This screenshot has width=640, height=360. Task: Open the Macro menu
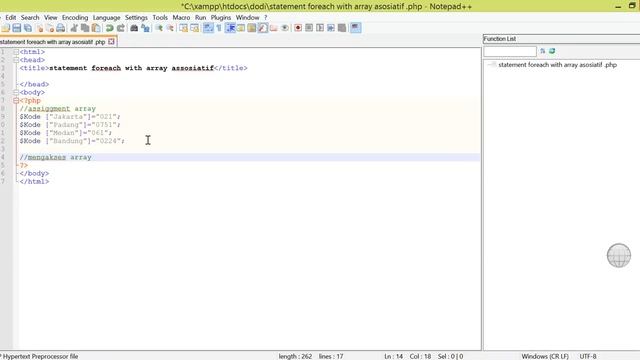181,18
